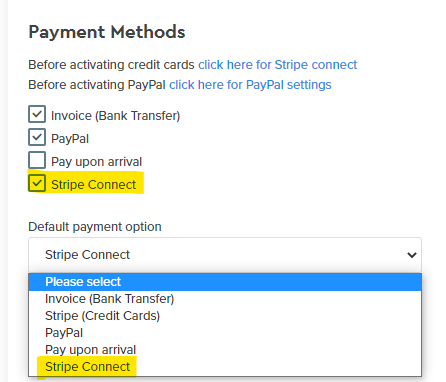Click the Invoice (Bank Transfer) label text
The height and width of the screenshot is (382, 446).
pos(116,116)
